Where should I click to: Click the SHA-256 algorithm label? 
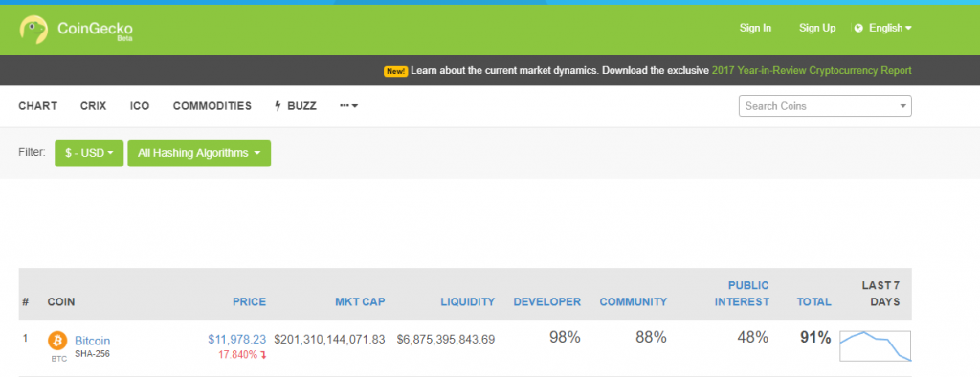93,354
